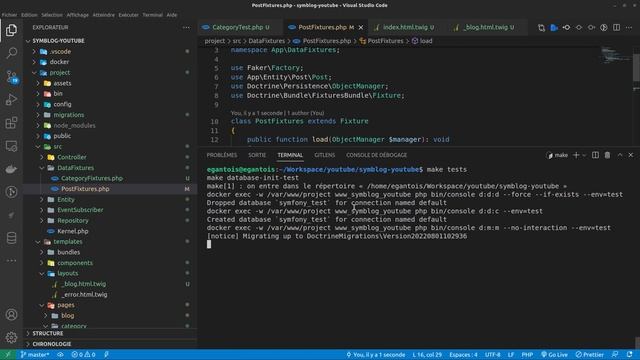Image resolution: width=640 pixels, height=360 pixels.
Task: Click the editor minimap
Action: (x=616, y=55)
